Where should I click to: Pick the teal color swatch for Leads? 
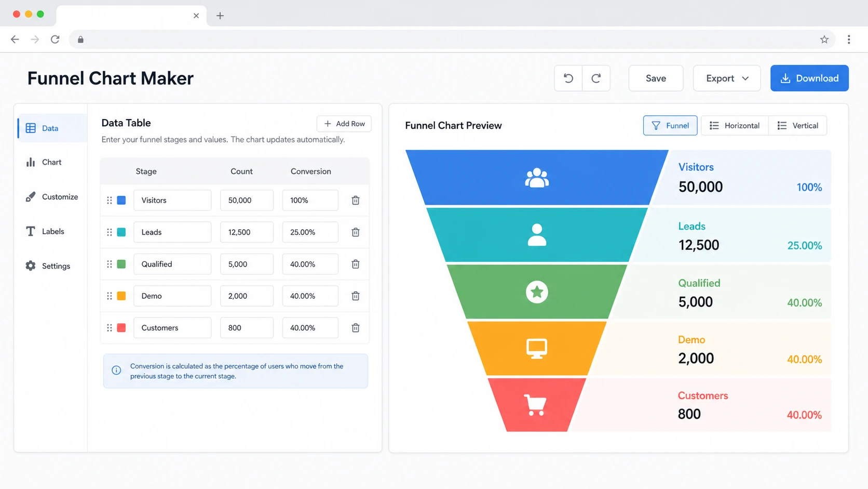[x=121, y=232]
